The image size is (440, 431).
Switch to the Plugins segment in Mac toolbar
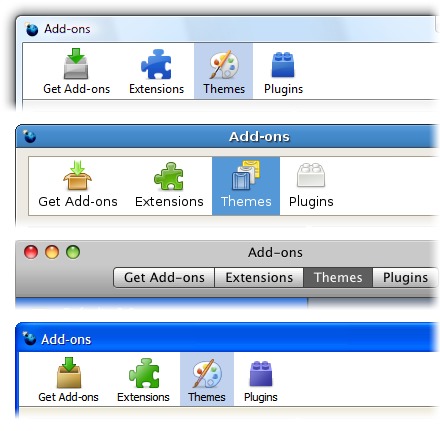tap(405, 277)
